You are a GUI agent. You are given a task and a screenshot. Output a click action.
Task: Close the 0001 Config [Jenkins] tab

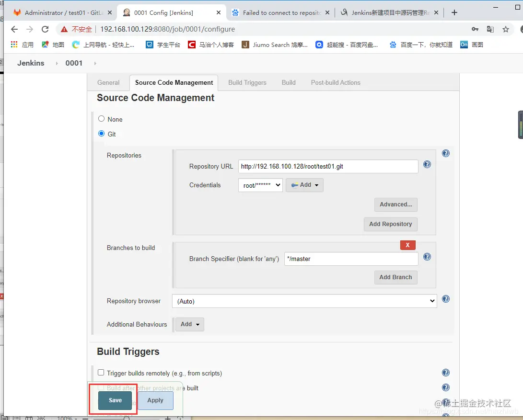219,12
